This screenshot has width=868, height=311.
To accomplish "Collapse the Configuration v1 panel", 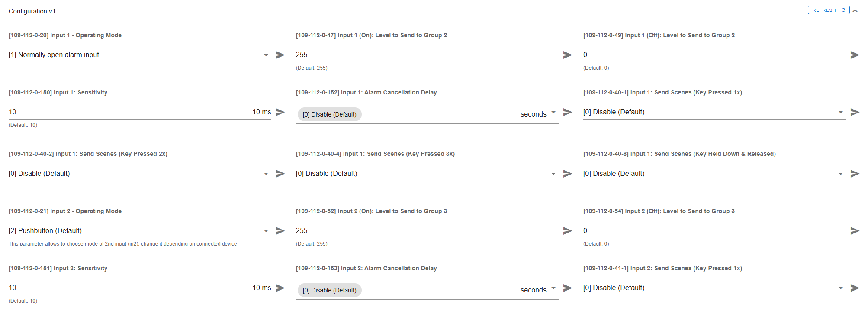I will tap(855, 11).
